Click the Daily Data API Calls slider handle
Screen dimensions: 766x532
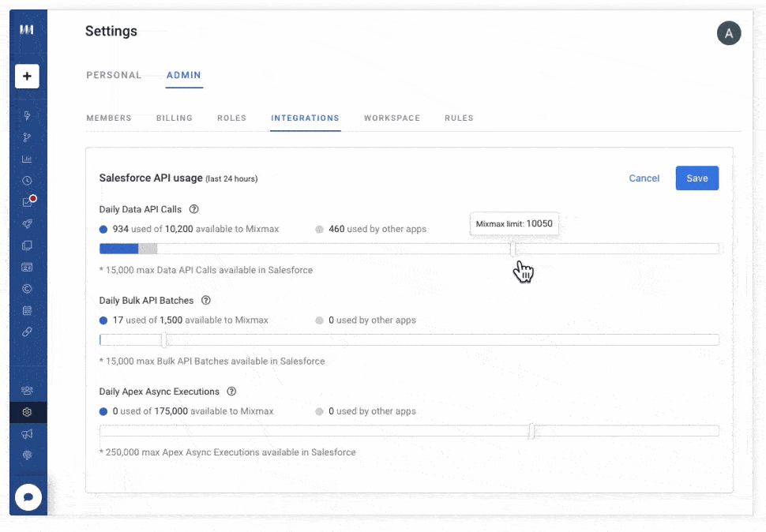tap(513, 249)
